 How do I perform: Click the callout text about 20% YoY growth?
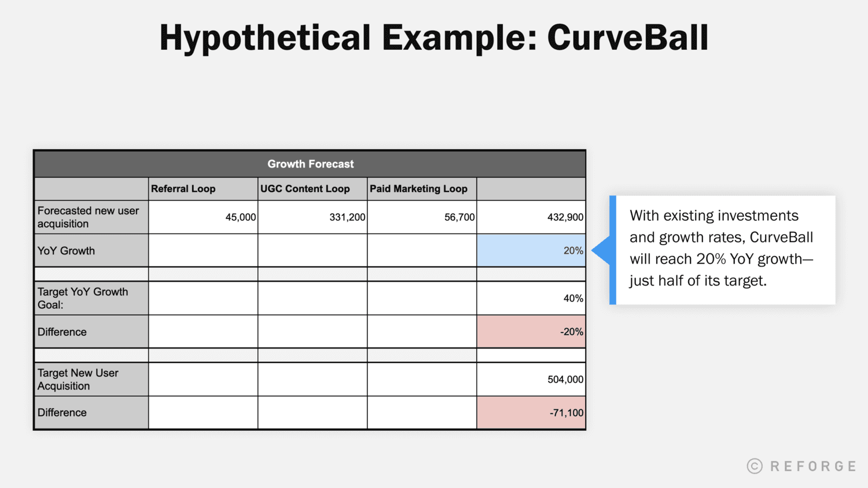[722, 248]
